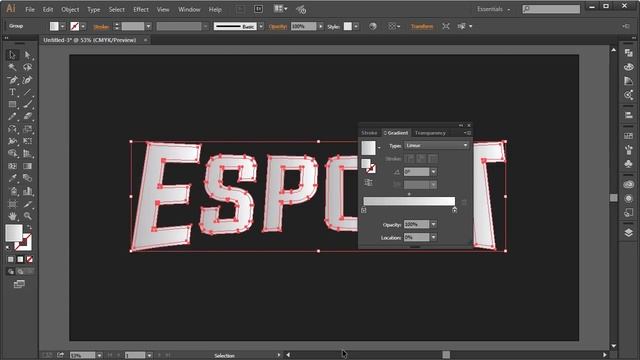640x360 pixels.
Task: Select the Blend tool
Action: click(27, 178)
